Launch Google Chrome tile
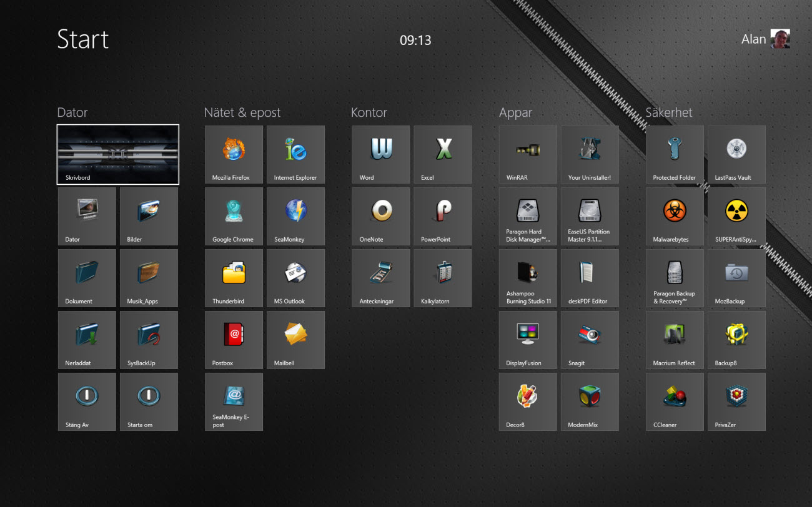This screenshot has width=812, height=507. (234, 216)
